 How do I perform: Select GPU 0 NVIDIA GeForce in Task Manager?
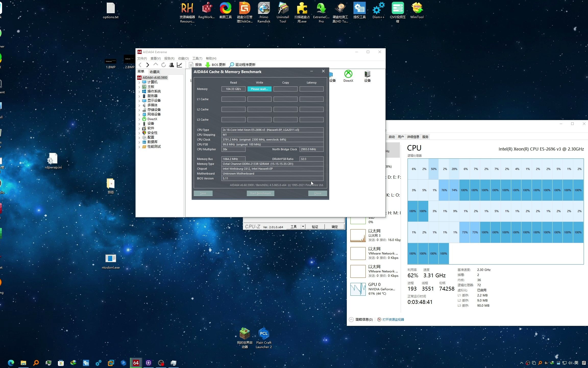pyautogui.click(x=375, y=289)
